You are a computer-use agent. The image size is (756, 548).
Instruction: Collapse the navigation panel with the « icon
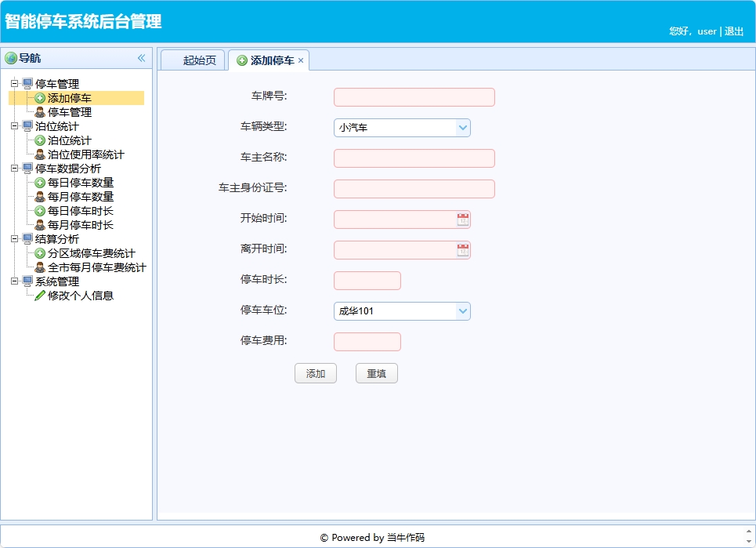coord(142,57)
